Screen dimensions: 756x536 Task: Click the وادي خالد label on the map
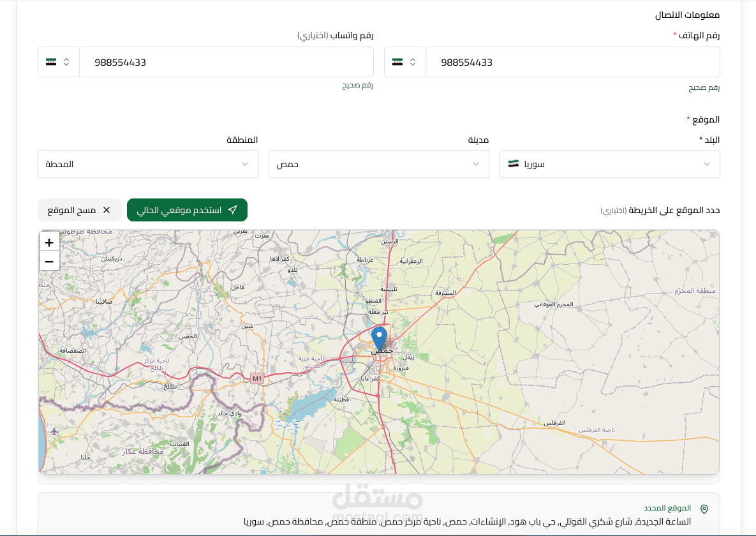tap(230, 413)
